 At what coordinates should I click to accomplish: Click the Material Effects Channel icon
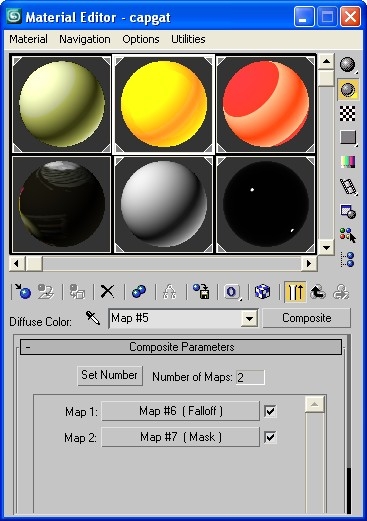click(232, 292)
